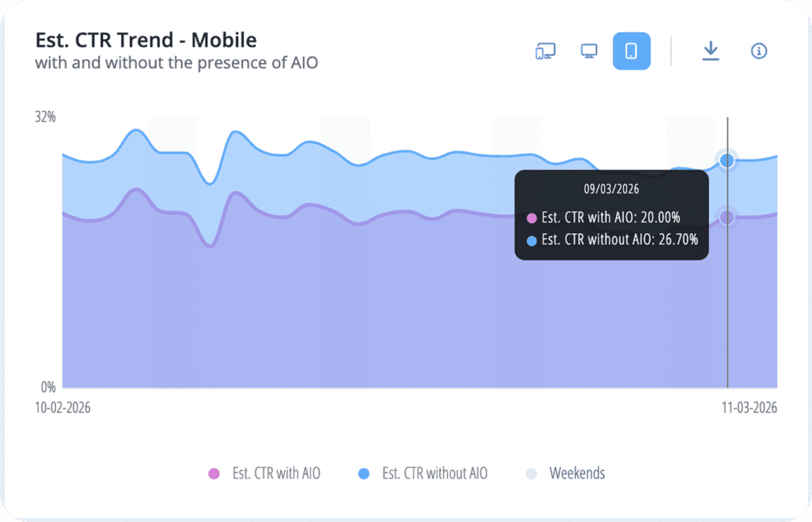Click the Est. CTR without AIO legend label
This screenshot has height=522, width=812.
(x=434, y=473)
